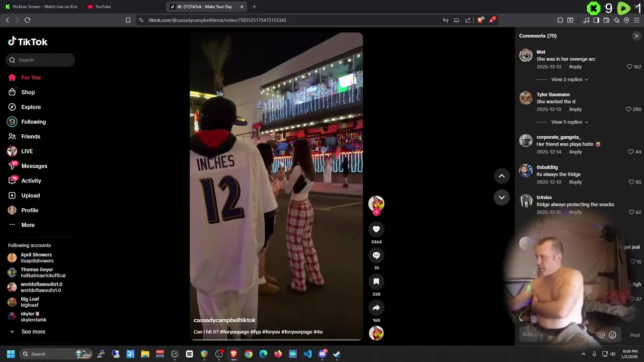Like 0sbald0g's comment
Viewport: 644px width, 362px height.
click(x=631, y=182)
